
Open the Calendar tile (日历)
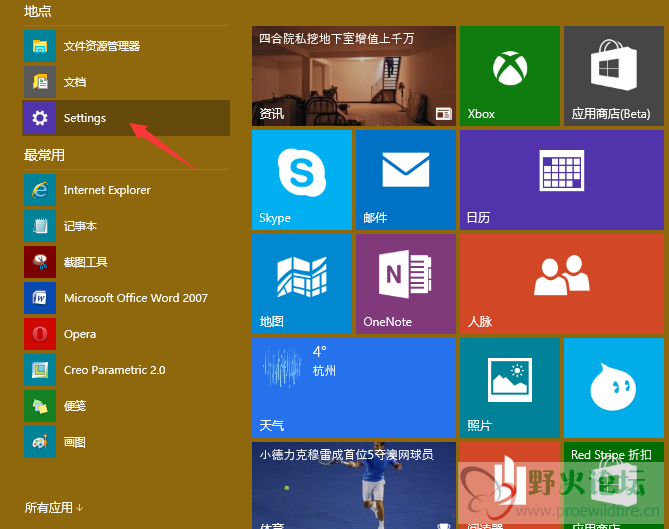[561, 180]
